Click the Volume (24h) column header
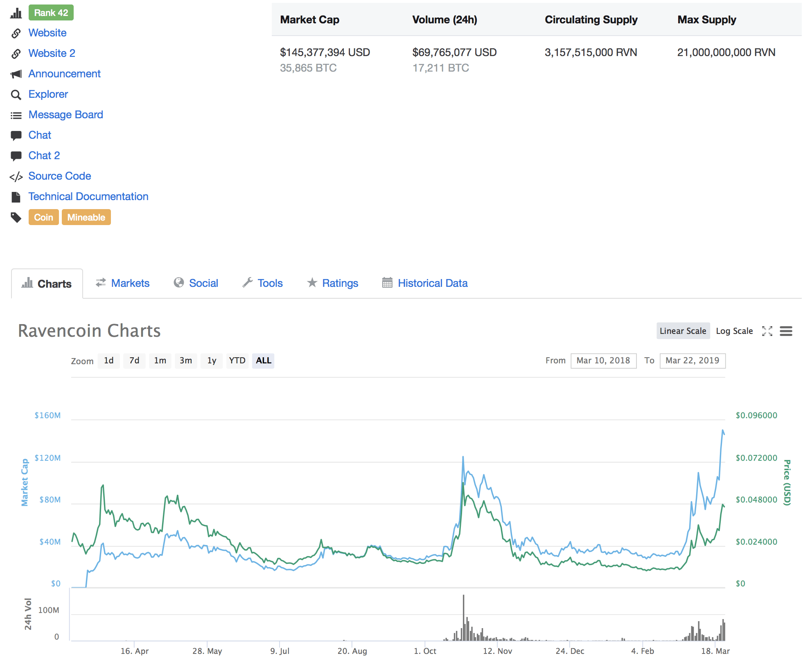This screenshot has height=667, width=812. click(x=445, y=20)
